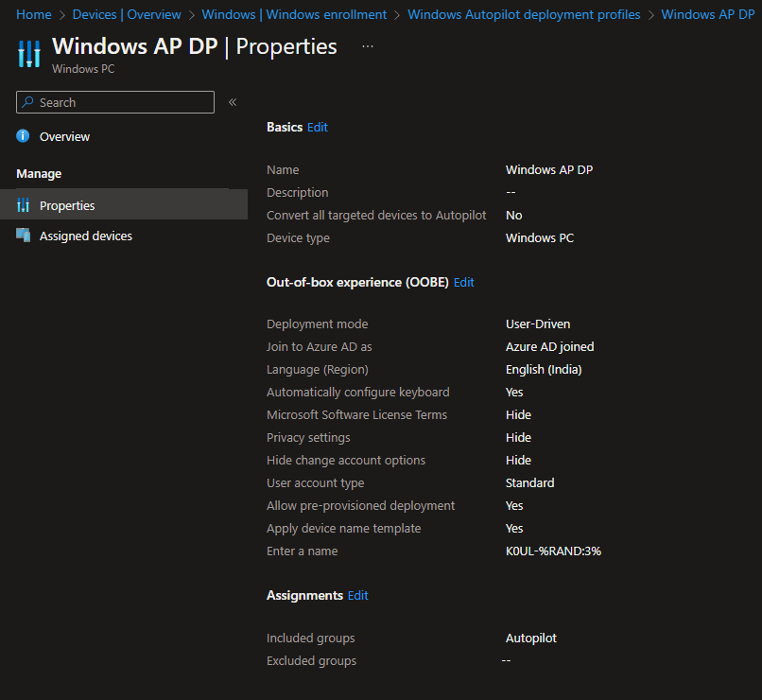
Task: Click the Properties sliders icon in sidebar
Action: coord(23,205)
